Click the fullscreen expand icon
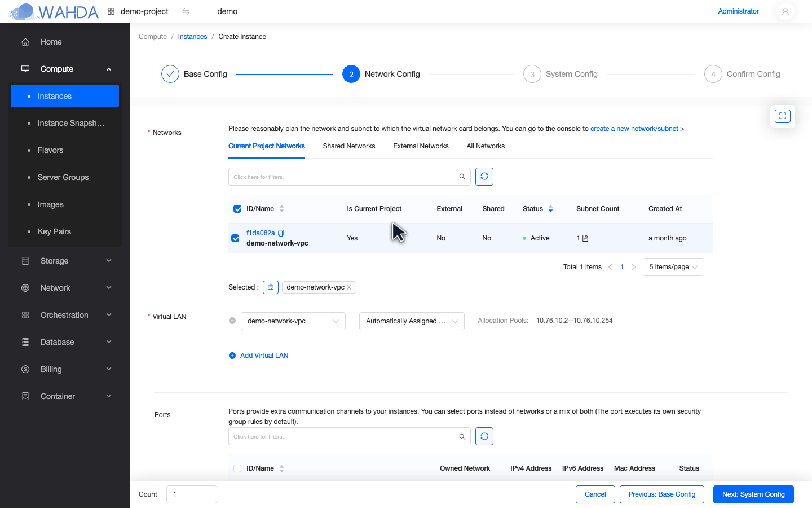 783,116
